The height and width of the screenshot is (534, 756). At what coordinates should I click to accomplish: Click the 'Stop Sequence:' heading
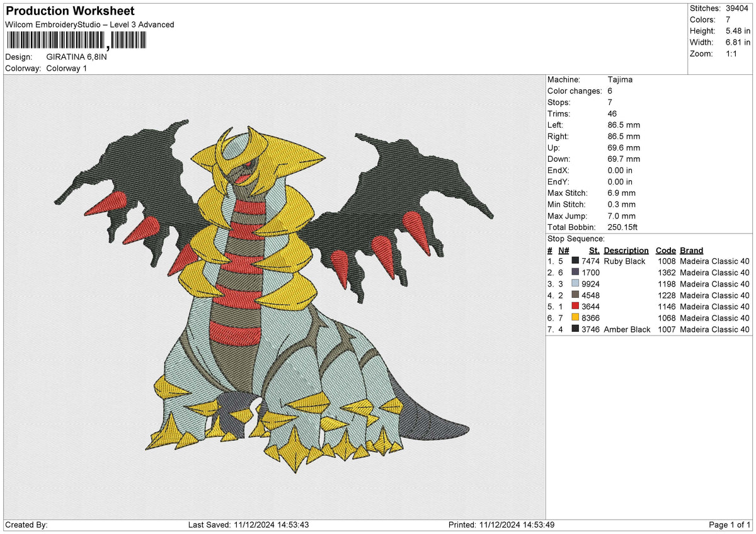tap(576, 239)
